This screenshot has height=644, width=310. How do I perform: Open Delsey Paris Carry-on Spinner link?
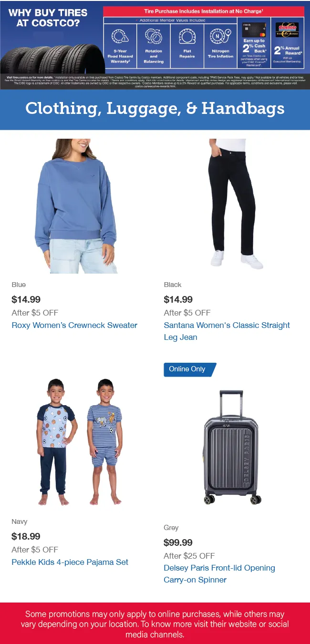tap(219, 574)
